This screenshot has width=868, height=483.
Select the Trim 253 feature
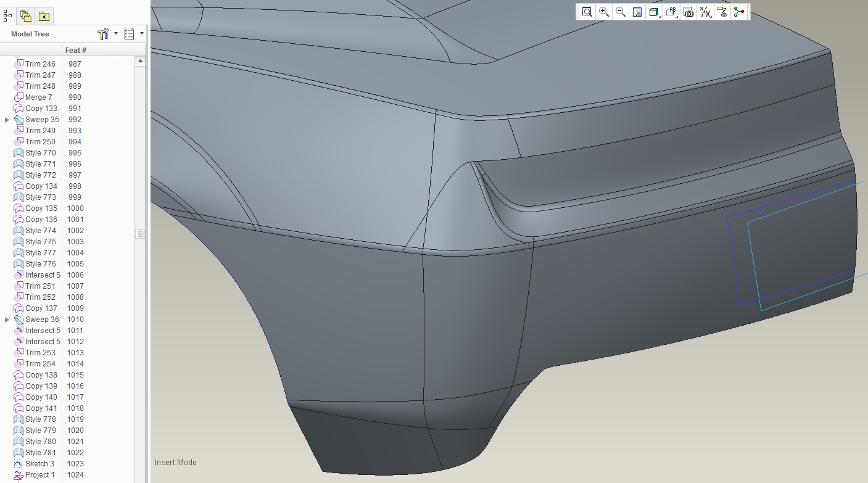40,353
